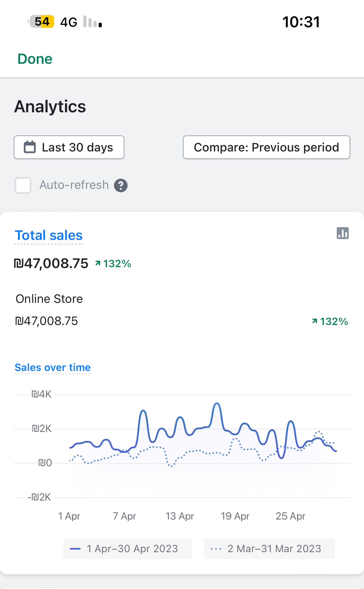Enable the Auto-refresh checkbox

coord(23,185)
